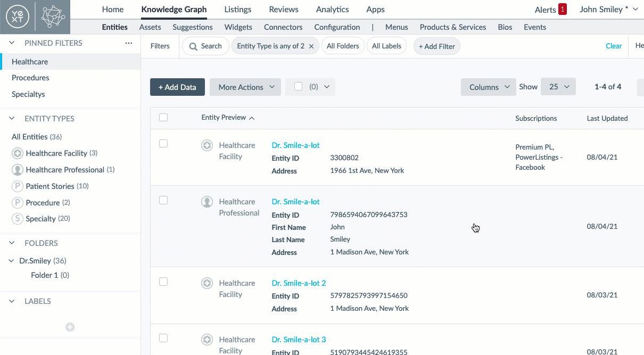
Task: Click the Patient Stories P icon
Action: [x=18, y=186]
